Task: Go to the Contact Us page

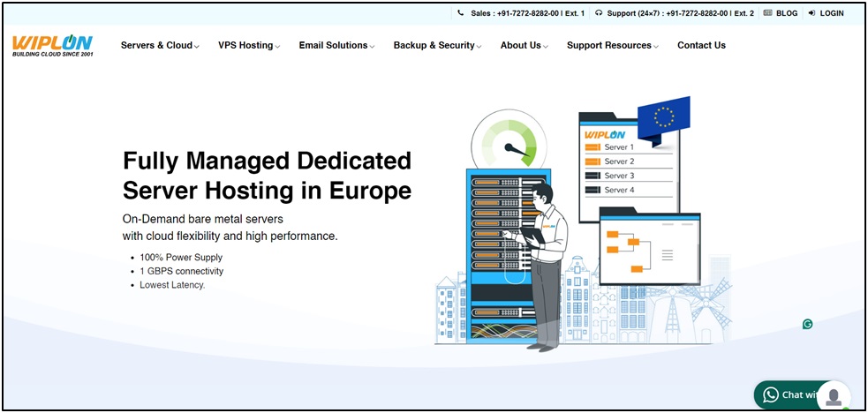Action: [701, 46]
